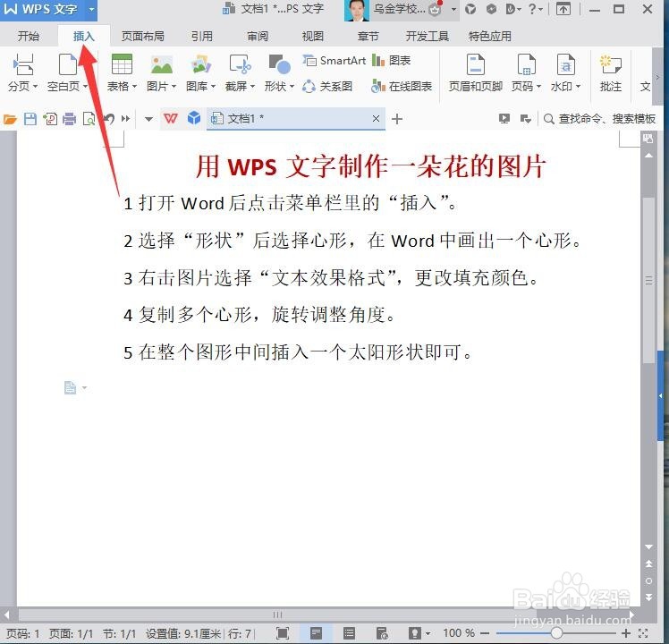Viewport: 669px width, 644px height.
Task: Open the help question mark menu
Action: (x=535, y=9)
